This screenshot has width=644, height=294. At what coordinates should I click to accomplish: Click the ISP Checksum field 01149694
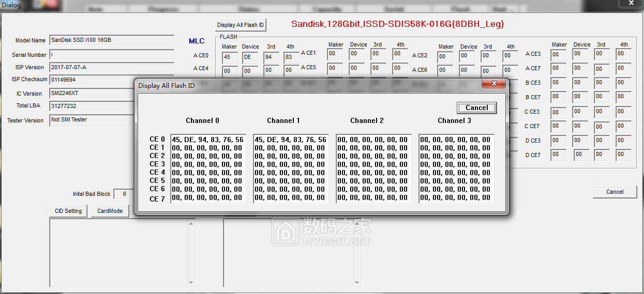point(112,80)
